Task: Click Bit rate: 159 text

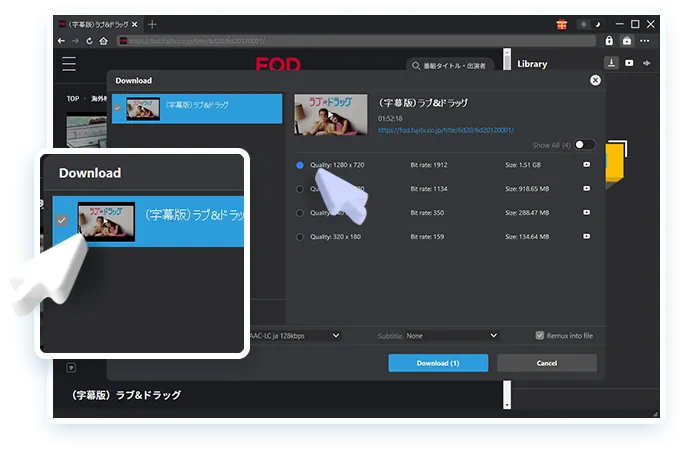Action: [427, 237]
